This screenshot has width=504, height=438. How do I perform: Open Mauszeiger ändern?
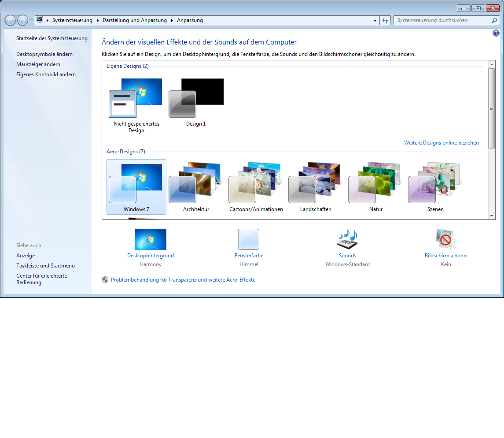(38, 64)
